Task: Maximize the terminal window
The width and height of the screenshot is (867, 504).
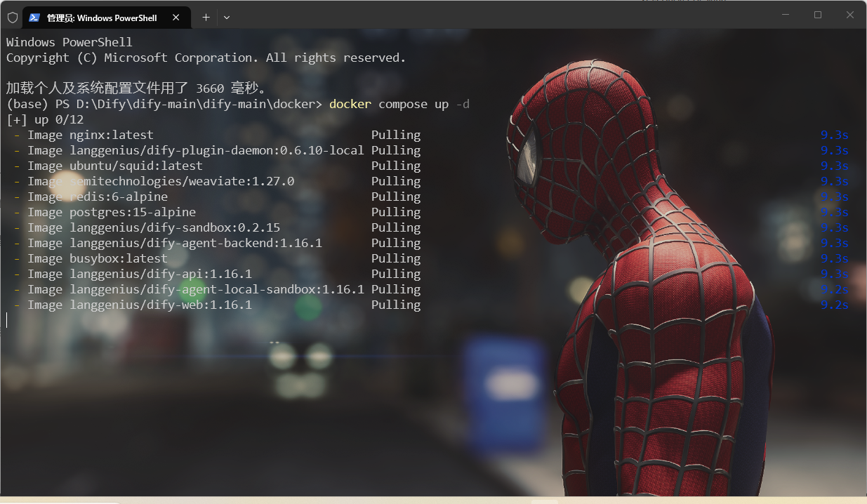Action: coord(818,15)
